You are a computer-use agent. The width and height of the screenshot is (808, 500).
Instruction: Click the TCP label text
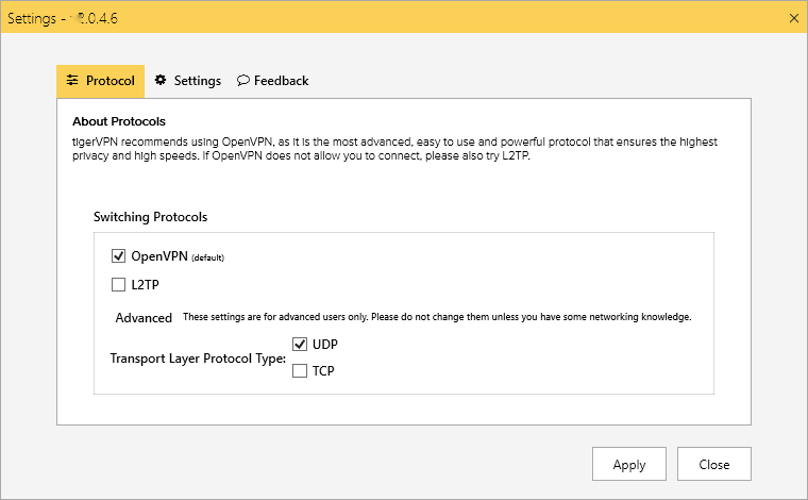coord(323,371)
